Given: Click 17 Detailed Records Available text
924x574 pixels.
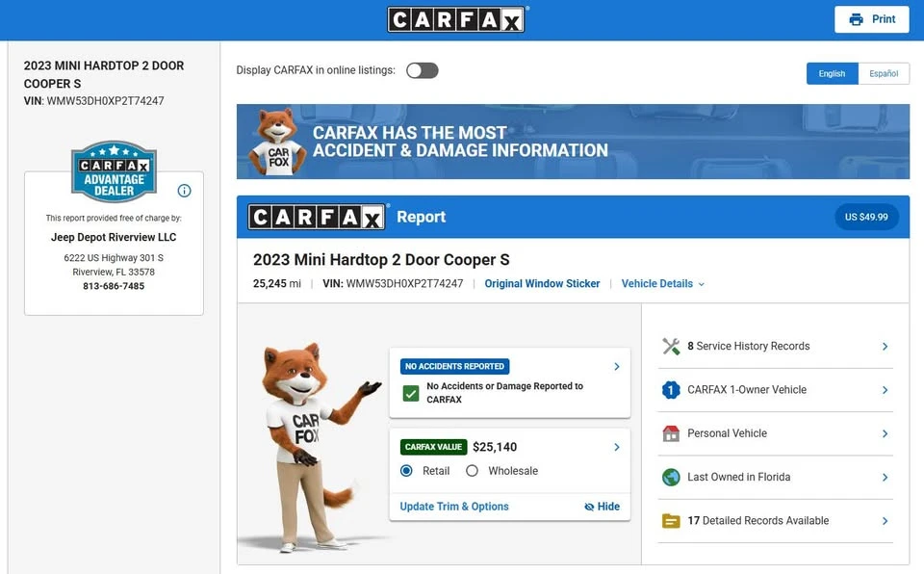Looking at the screenshot, I should coord(757,521).
